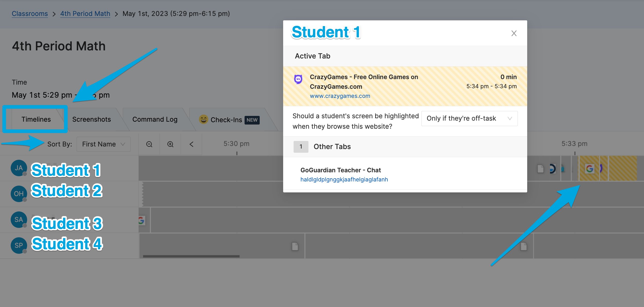This screenshot has width=644, height=307.
Task: Select the blank page icon in Student 1's timeline
Action: coord(540,169)
